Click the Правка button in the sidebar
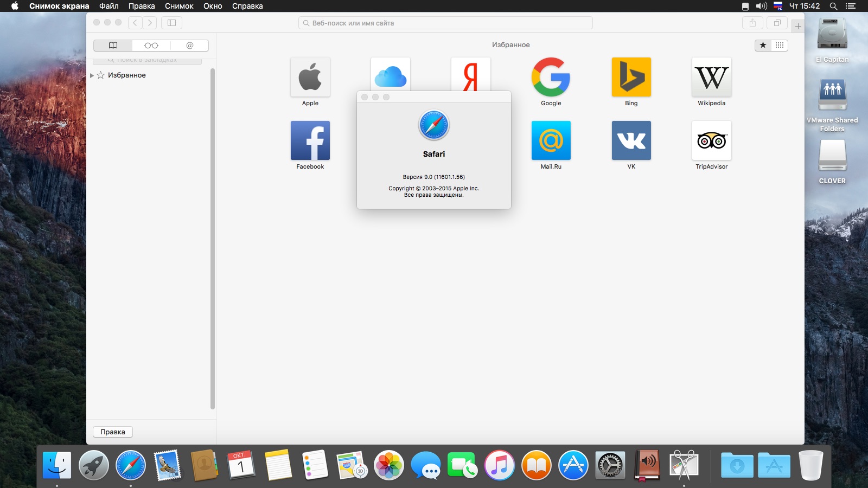868x488 pixels. pos(113,432)
